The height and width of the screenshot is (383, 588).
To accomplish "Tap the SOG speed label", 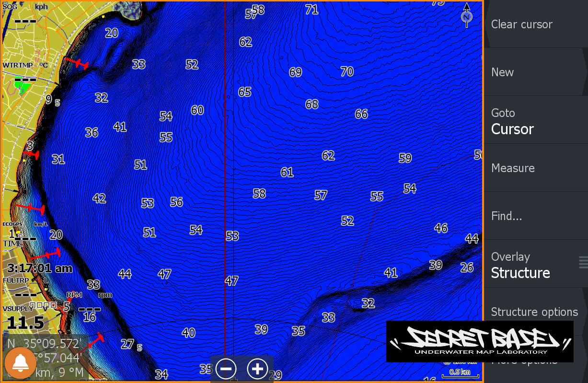I will click(x=10, y=7).
